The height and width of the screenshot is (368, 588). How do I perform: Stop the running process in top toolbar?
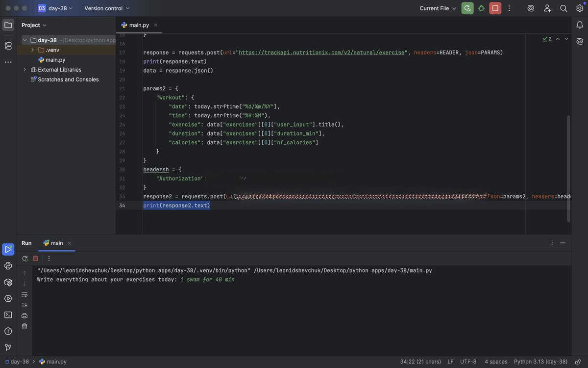click(x=495, y=8)
